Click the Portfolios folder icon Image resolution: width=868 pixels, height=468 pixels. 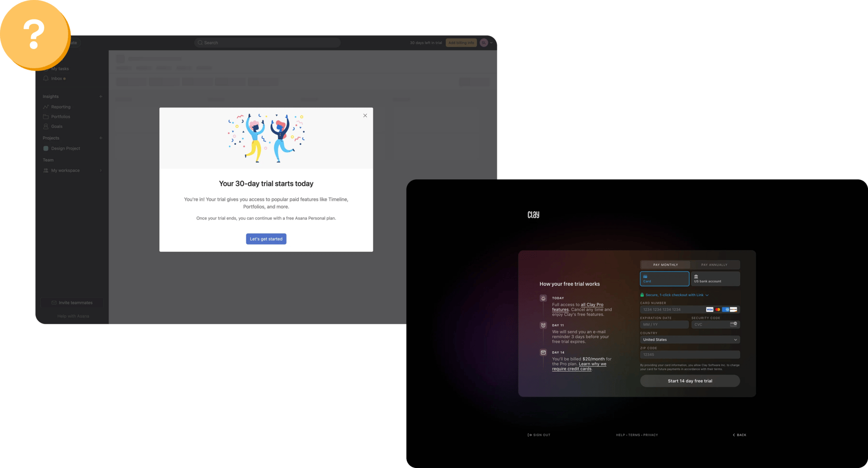46,117
